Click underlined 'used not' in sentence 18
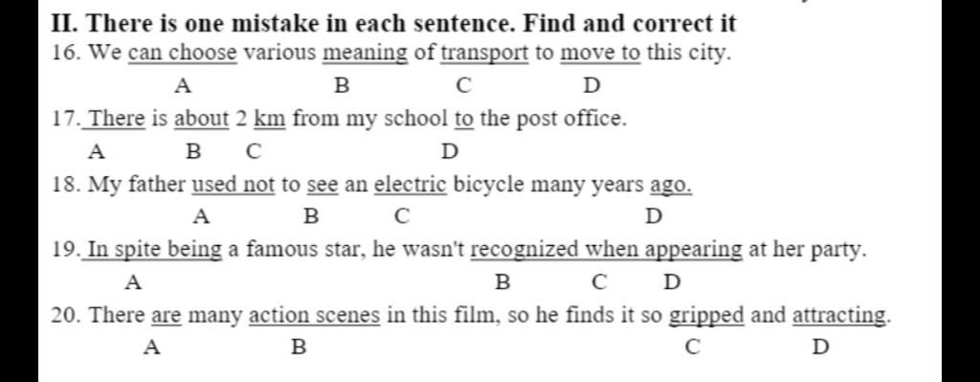 (234, 185)
